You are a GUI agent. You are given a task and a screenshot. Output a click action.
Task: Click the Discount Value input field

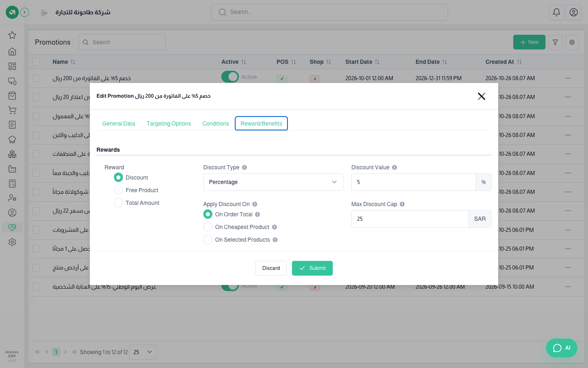click(413, 182)
